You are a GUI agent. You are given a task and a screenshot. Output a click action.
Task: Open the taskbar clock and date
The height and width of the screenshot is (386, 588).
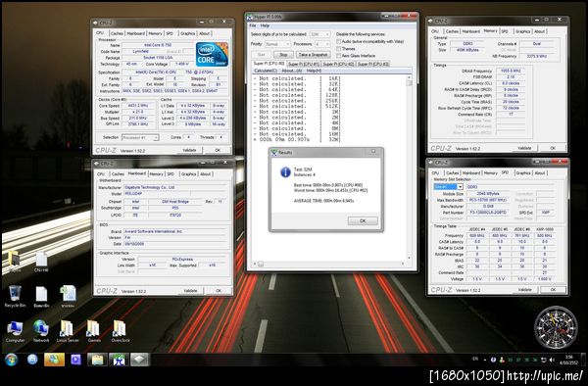click(568, 360)
